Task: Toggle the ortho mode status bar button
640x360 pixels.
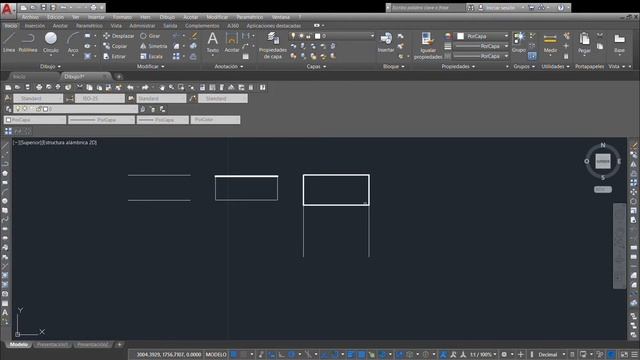Action: point(281,354)
